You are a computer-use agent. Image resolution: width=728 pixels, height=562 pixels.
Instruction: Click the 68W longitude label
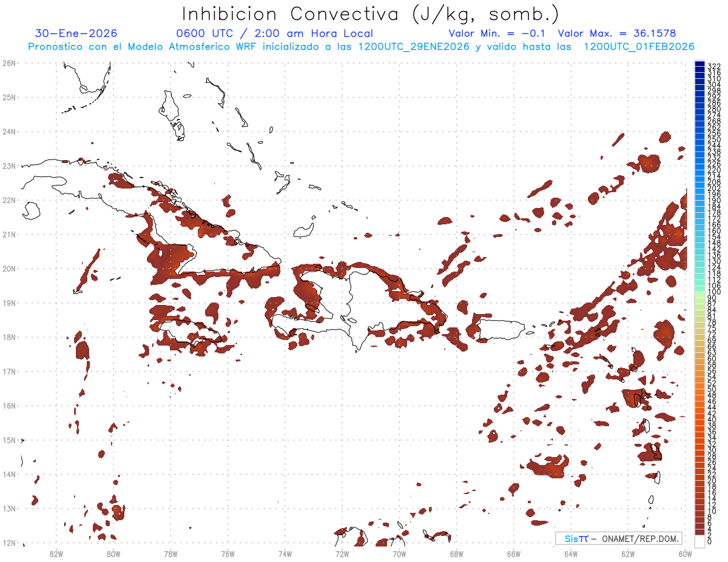pyautogui.click(x=456, y=554)
